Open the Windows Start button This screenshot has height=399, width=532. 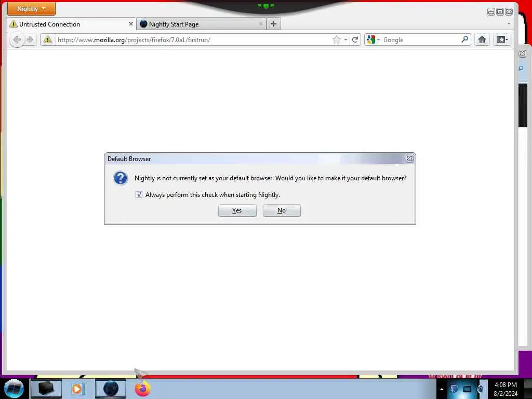14,389
